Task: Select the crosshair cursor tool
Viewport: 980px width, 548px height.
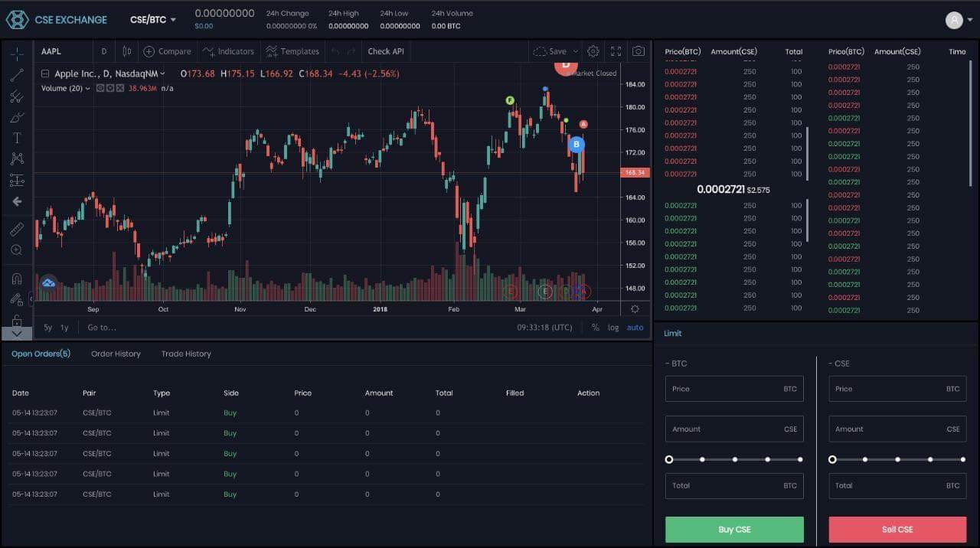Action: coord(17,54)
